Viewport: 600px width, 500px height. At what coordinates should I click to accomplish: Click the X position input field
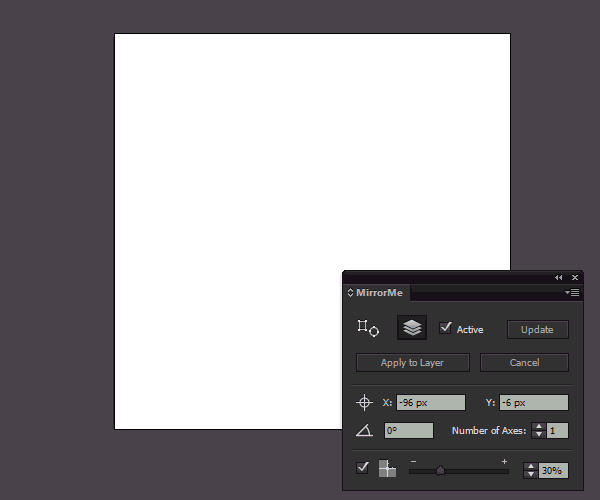(x=430, y=402)
